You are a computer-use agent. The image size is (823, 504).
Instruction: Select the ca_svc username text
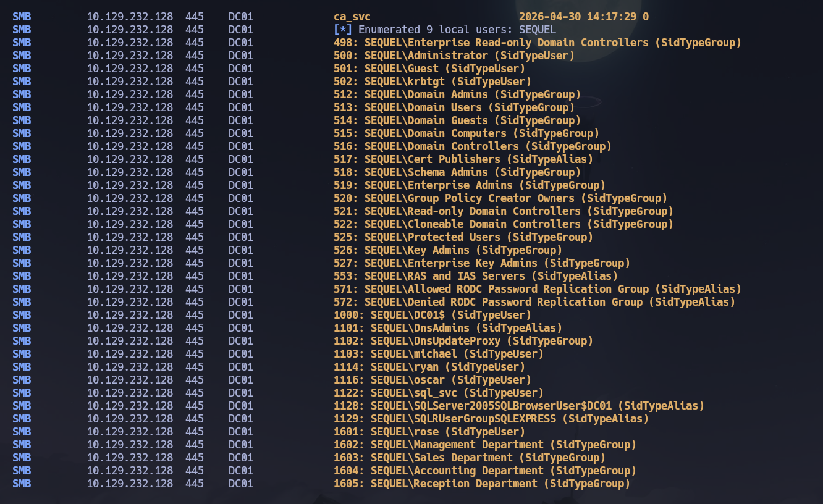(x=352, y=17)
